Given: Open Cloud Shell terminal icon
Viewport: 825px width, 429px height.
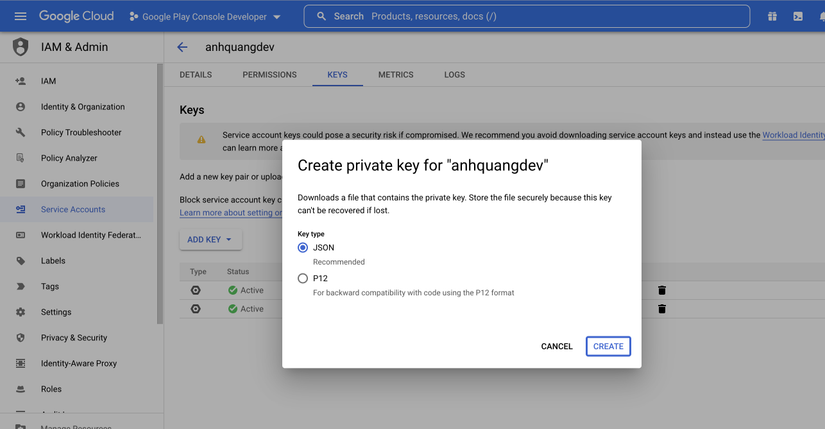Looking at the screenshot, I should coord(798,16).
